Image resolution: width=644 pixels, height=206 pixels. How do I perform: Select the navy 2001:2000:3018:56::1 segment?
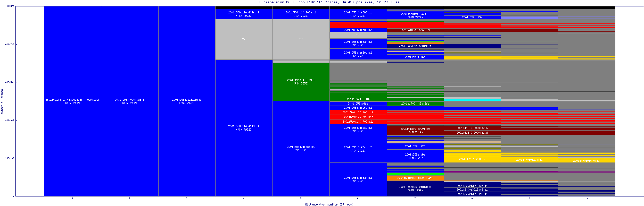[x=472, y=194]
